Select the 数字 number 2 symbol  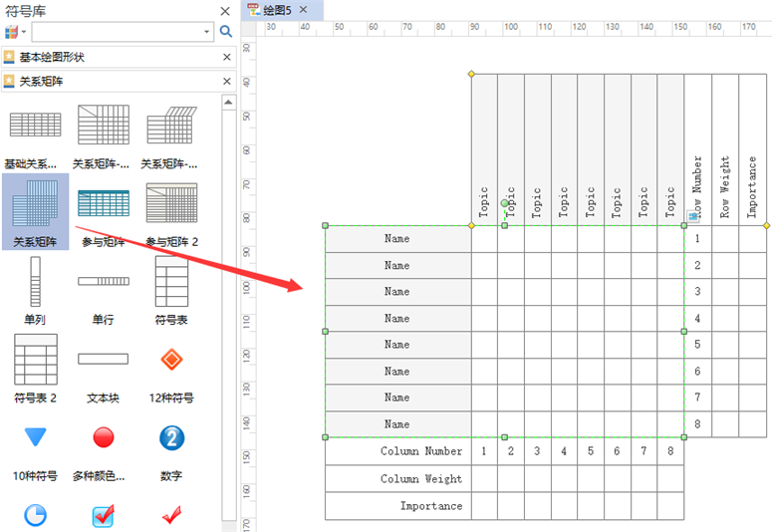click(x=171, y=437)
